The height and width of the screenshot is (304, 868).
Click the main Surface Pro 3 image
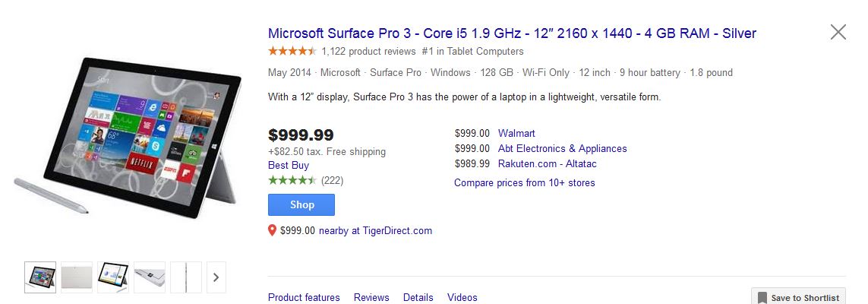point(128,141)
